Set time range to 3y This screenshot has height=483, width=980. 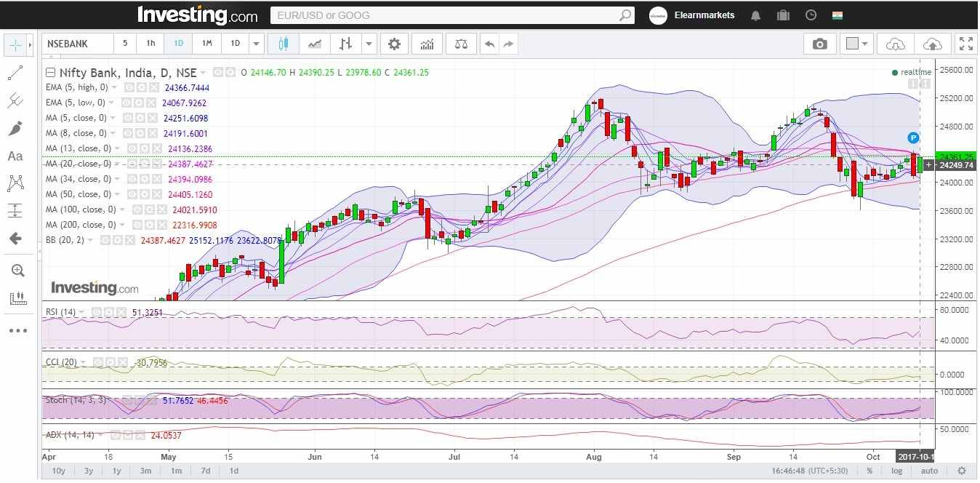coord(89,471)
